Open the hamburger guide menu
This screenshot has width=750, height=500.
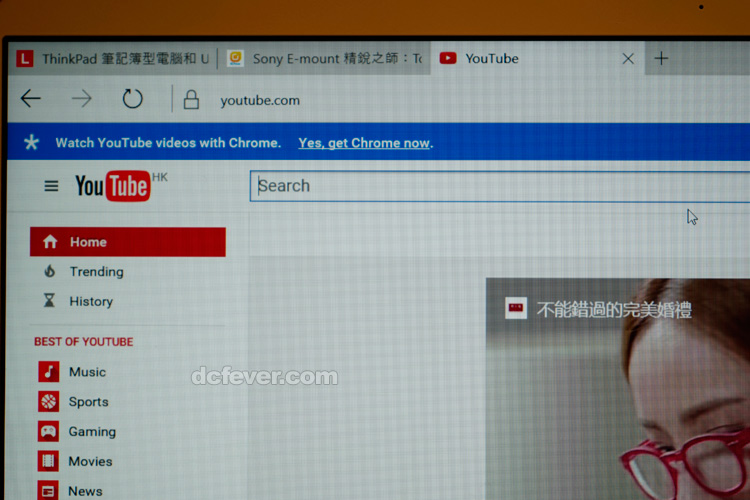51,186
